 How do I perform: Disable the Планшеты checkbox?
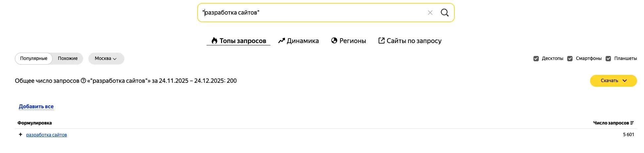(x=608, y=59)
